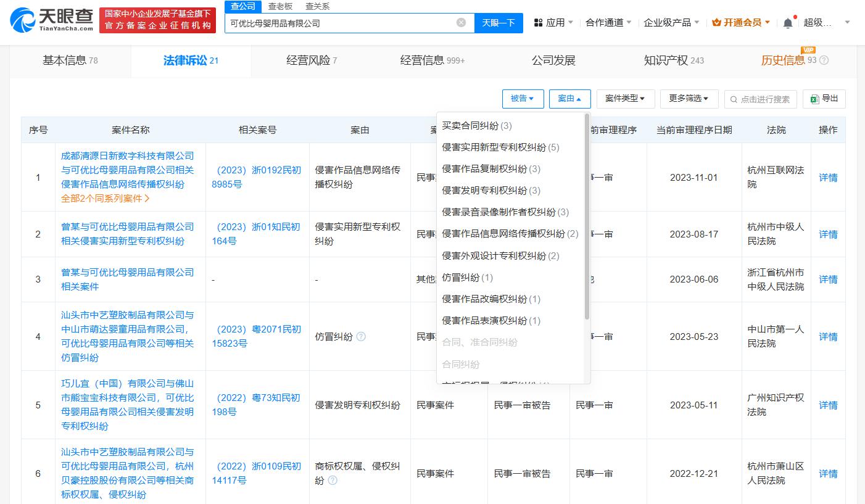Open case number (2023)浙01知民初164号
Viewport: 865px width, 504px height.
[257, 234]
